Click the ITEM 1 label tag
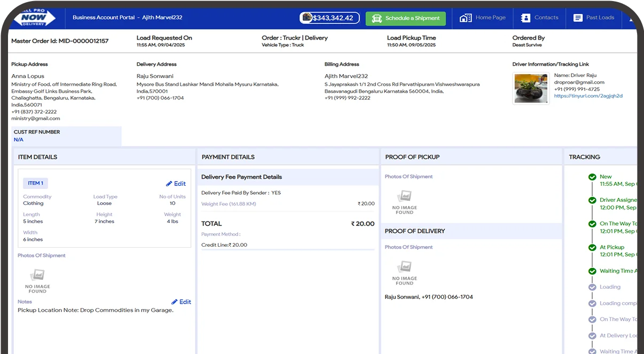The height and width of the screenshot is (354, 644). click(x=35, y=183)
